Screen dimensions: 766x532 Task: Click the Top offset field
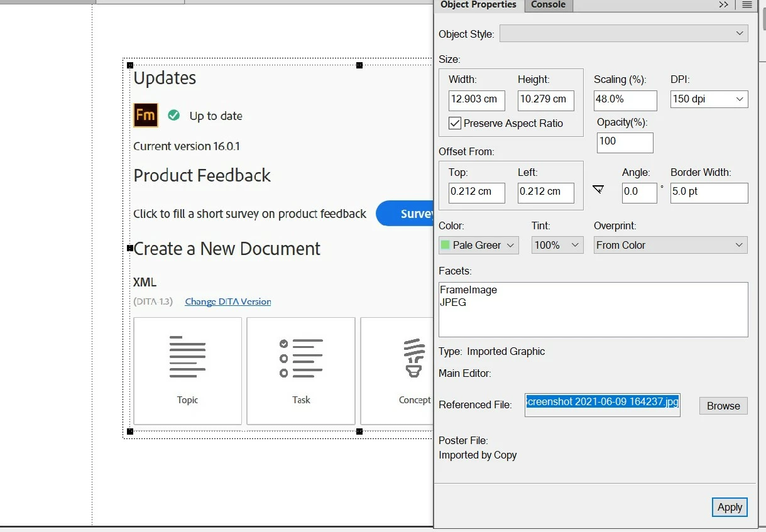point(477,192)
